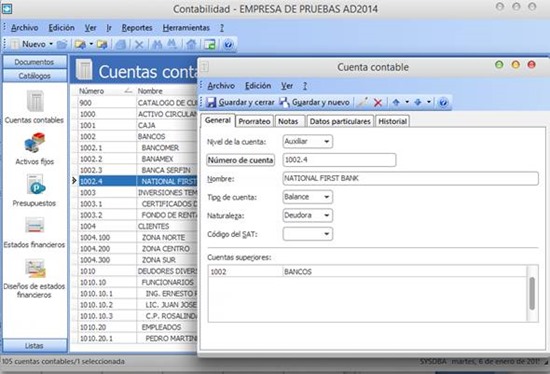The image size is (550, 374).
Task: Click the print icon in main toolbar
Action: pos(121,45)
